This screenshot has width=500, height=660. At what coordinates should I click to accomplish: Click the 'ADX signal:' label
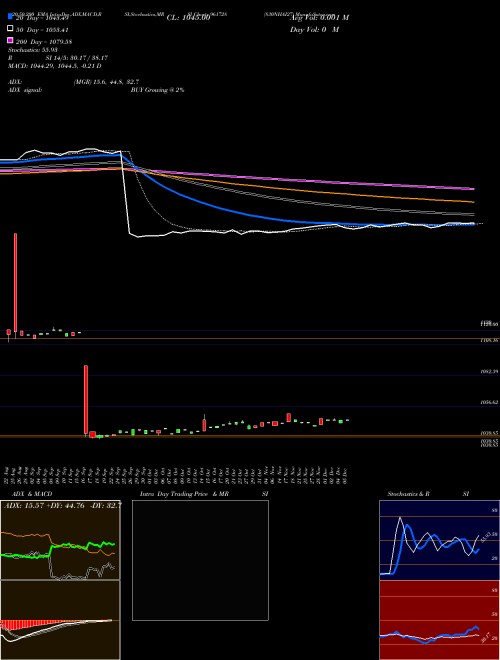(x=25, y=90)
